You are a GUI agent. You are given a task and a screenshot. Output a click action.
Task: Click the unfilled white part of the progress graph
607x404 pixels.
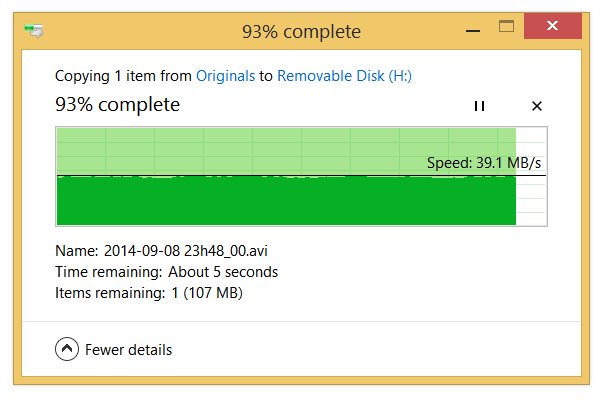point(531,176)
